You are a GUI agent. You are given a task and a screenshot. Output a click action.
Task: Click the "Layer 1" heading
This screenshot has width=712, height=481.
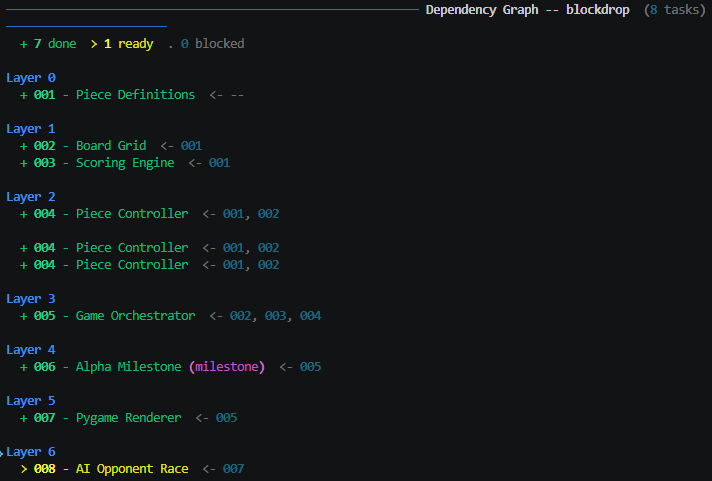(x=31, y=129)
